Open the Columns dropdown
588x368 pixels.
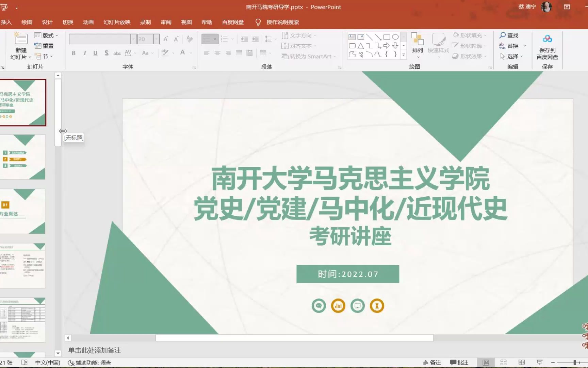pyautogui.click(x=265, y=53)
